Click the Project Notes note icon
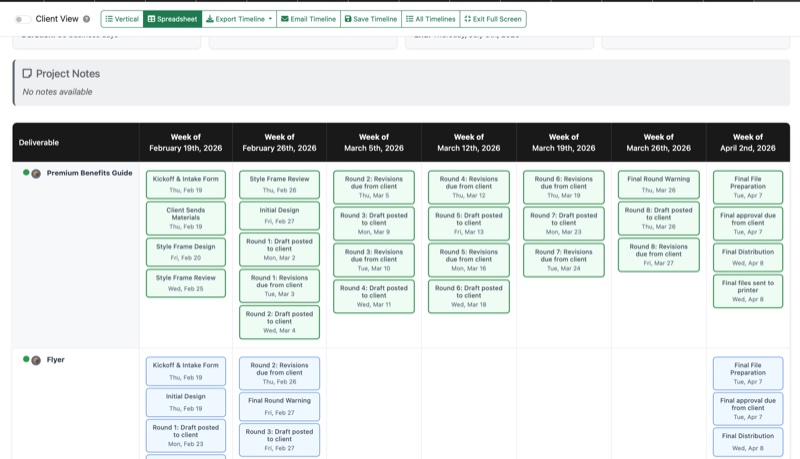The height and width of the screenshot is (459, 800). [x=27, y=73]
